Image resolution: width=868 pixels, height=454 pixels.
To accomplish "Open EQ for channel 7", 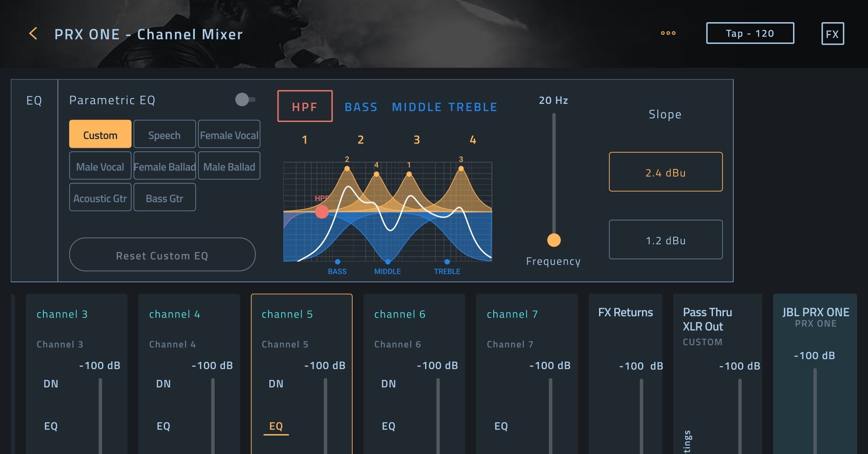I will pos(501,426).
